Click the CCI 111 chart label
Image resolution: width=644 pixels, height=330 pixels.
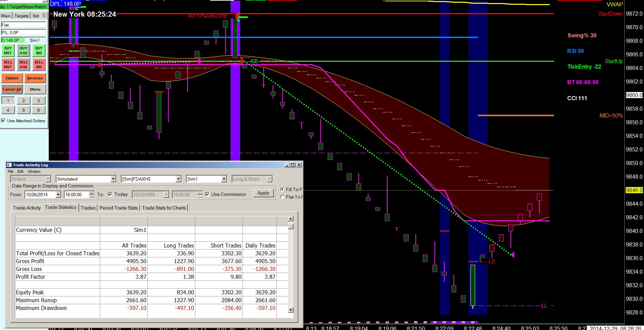(577, 98)
